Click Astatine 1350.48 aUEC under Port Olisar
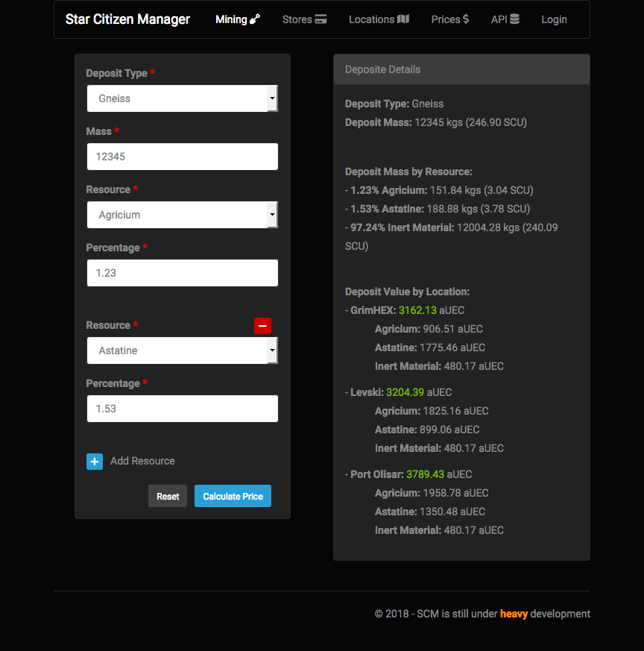 (430, 512)
